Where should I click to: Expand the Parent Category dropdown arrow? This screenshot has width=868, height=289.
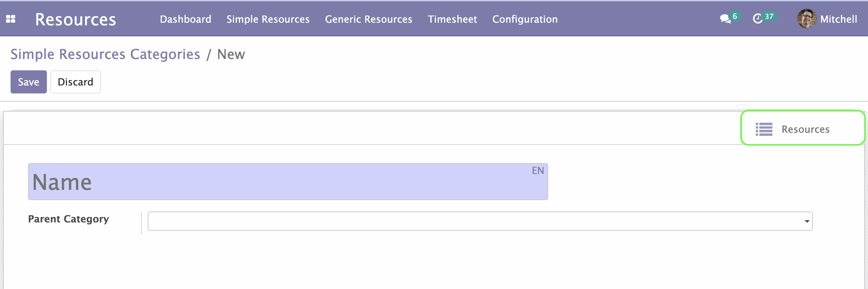click(807, 221)
